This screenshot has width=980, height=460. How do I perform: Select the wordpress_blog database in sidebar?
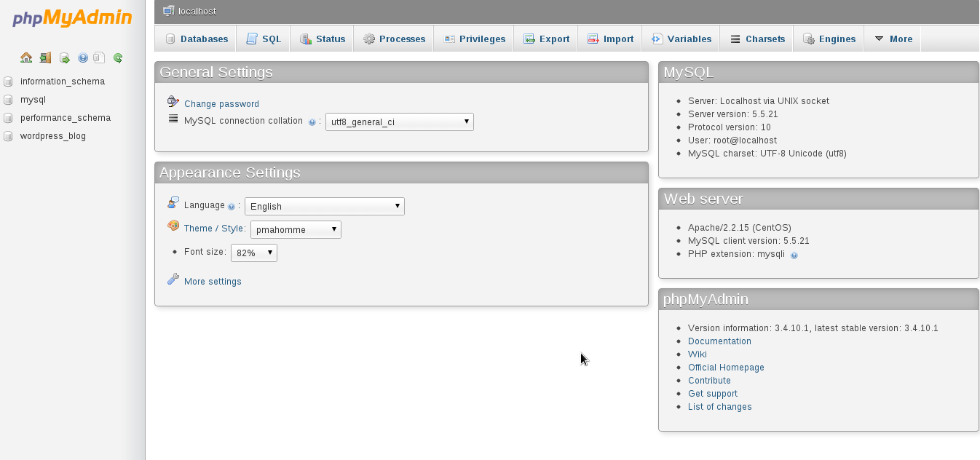click(x=52, y=136)
